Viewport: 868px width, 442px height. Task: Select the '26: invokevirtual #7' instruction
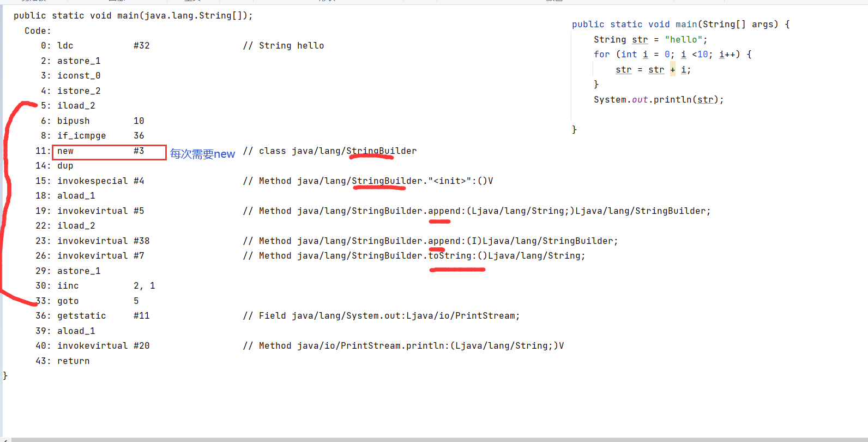tap(90, 256)
